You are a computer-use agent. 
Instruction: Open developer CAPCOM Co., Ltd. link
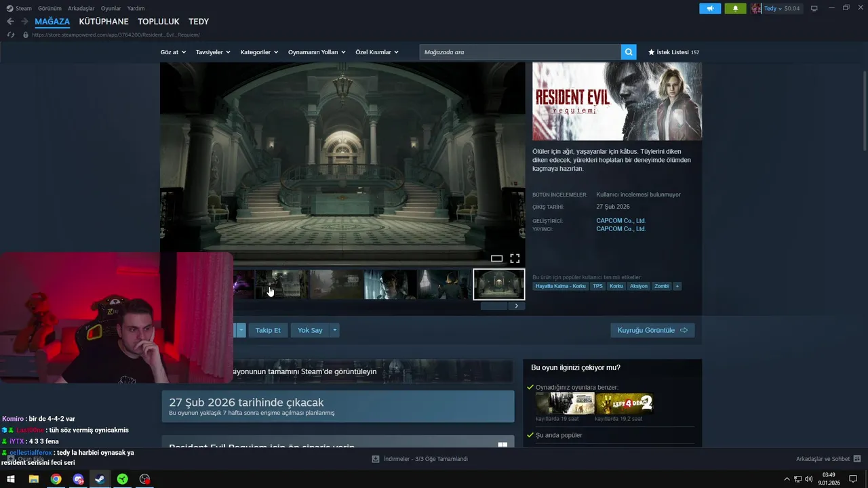click(x=620, y=221)
